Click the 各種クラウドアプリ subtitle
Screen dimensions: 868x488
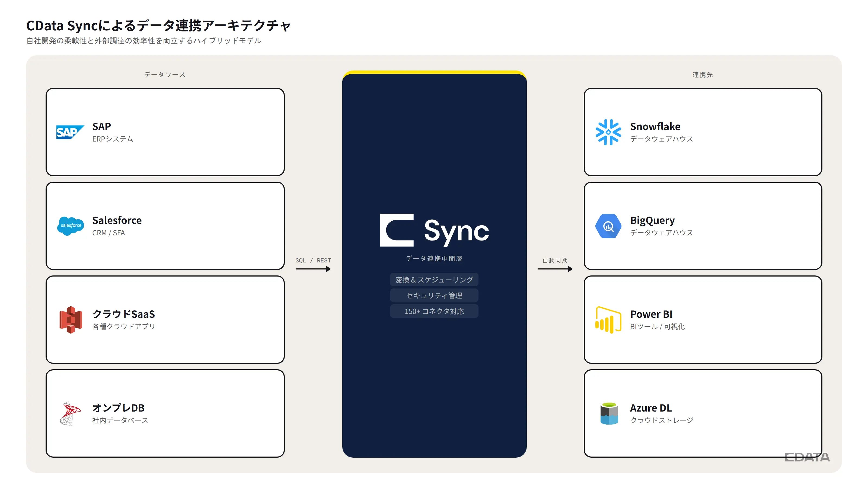(x=124, y=326)
